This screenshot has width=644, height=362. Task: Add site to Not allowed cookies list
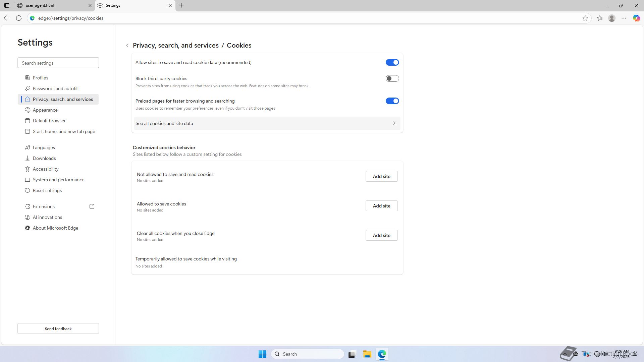(x=381, y=176)
